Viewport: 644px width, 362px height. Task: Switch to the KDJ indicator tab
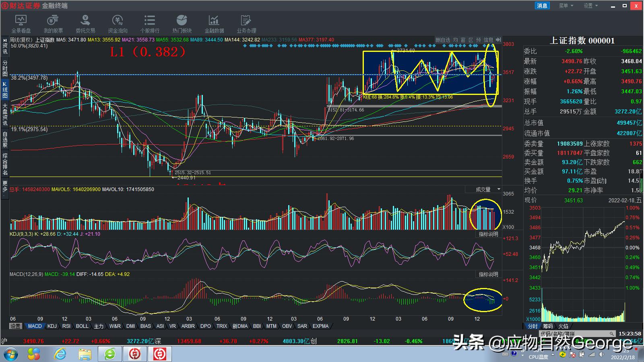point(52,326)
